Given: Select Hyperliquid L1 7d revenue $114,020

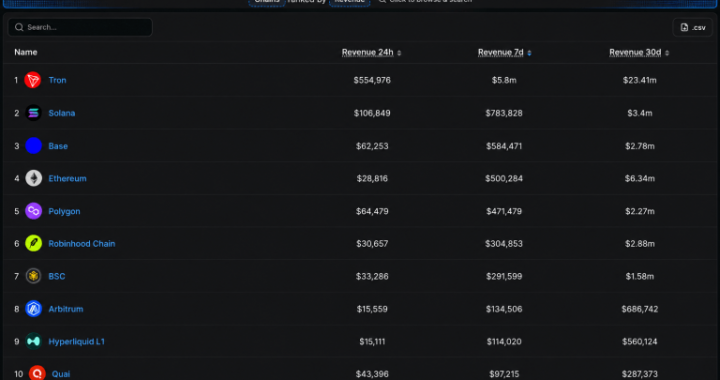Looking at the screenshot, I should coord(504,341).
